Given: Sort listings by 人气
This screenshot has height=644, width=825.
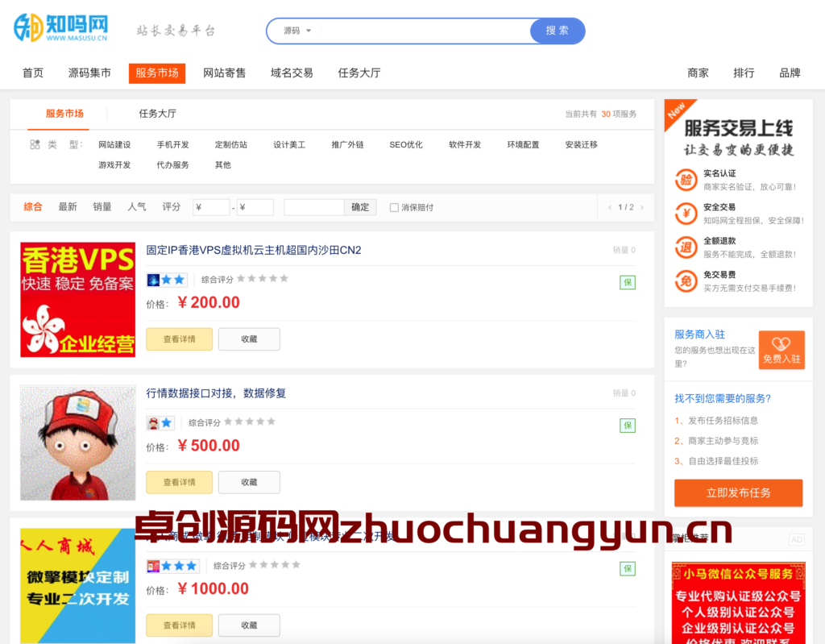Looking at the screenshot, I should tap(137, 207).
